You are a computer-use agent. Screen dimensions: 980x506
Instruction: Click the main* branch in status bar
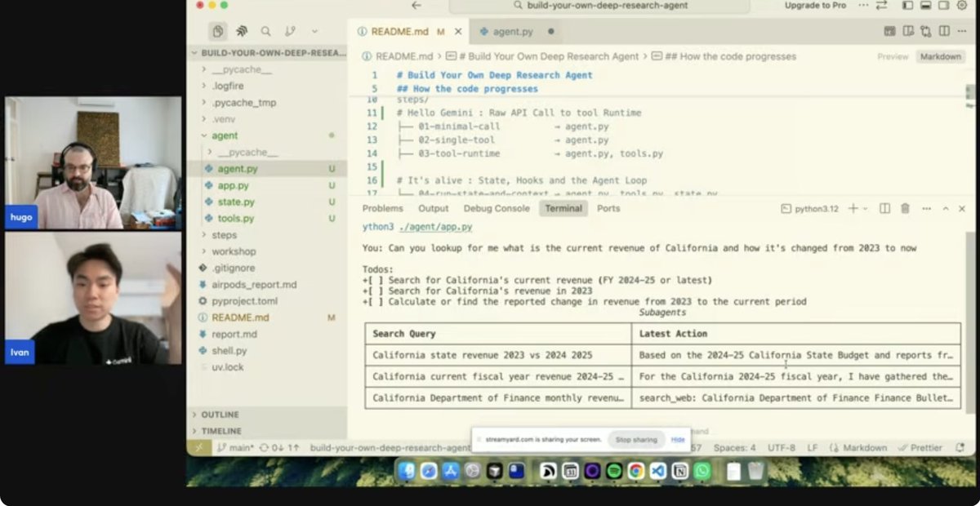(x=236, y=447)
